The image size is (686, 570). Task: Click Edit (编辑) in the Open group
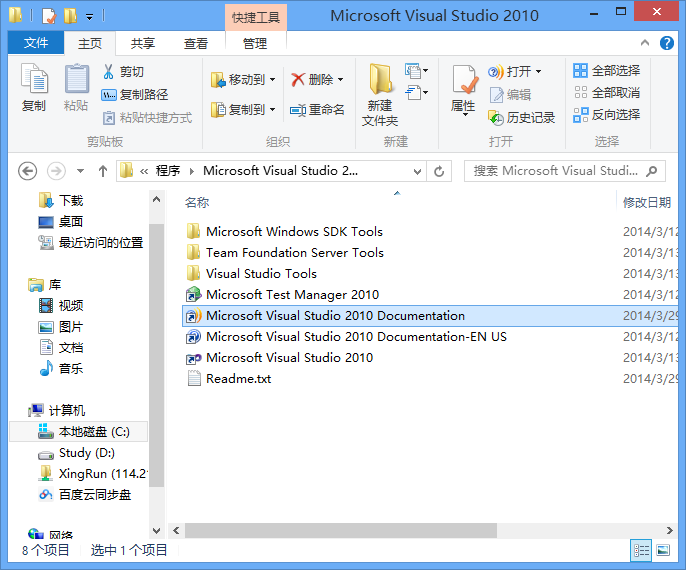click(510, 94)
